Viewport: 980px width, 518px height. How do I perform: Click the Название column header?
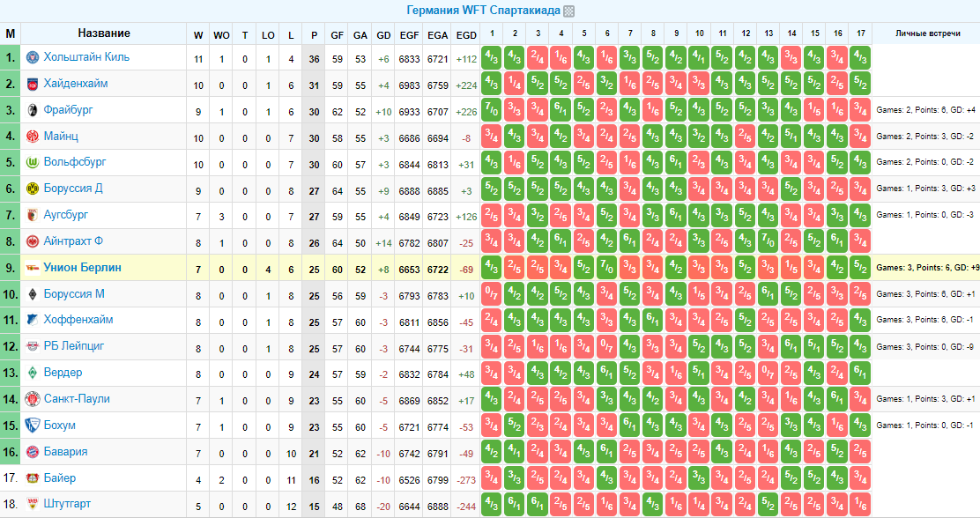point(104,33)
